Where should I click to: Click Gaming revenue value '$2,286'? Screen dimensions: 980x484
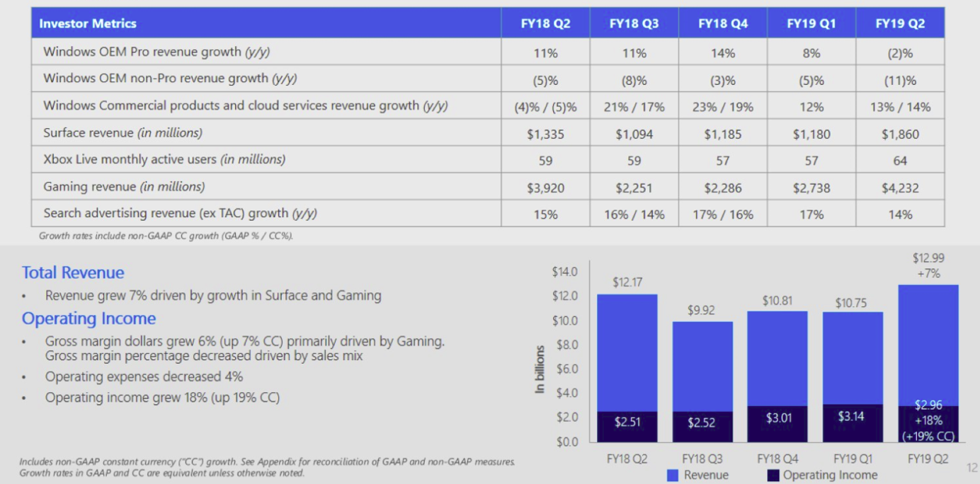tap(722, 188)
